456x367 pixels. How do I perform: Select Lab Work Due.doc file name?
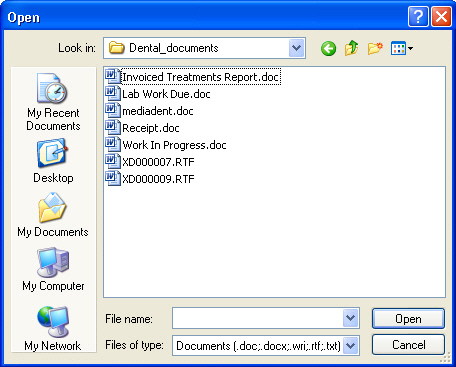pyautogui.click(x=166, y=94)
